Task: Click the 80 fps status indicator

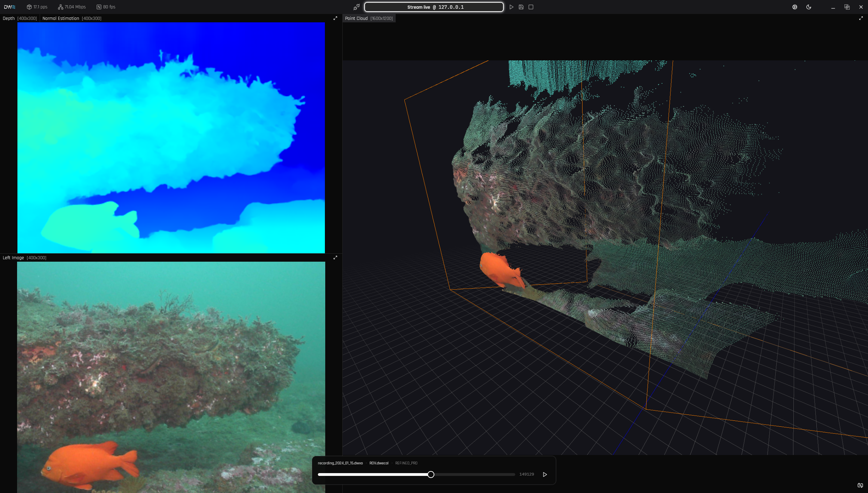Action: (x=106, y=7)
